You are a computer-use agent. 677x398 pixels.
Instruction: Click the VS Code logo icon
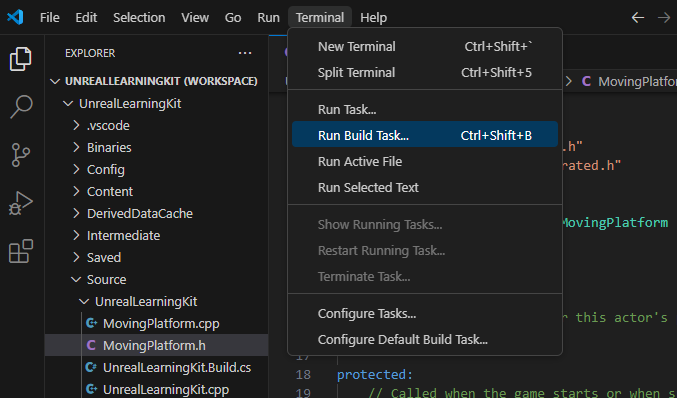coord(15,17)
